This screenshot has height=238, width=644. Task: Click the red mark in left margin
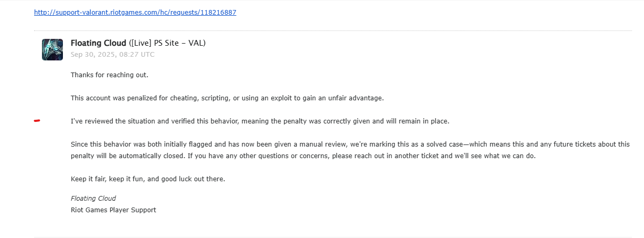point(37,121)
